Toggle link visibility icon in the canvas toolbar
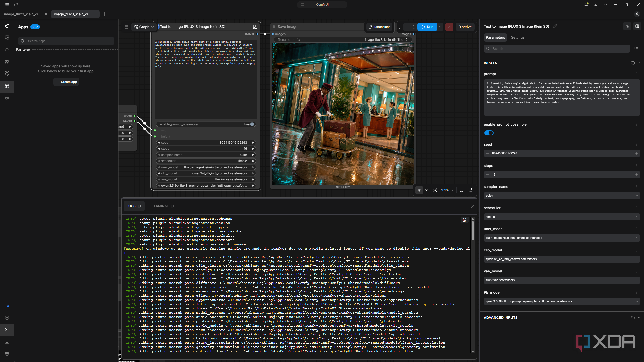Viewport: 644px width, 362px height. pos(471,190)
